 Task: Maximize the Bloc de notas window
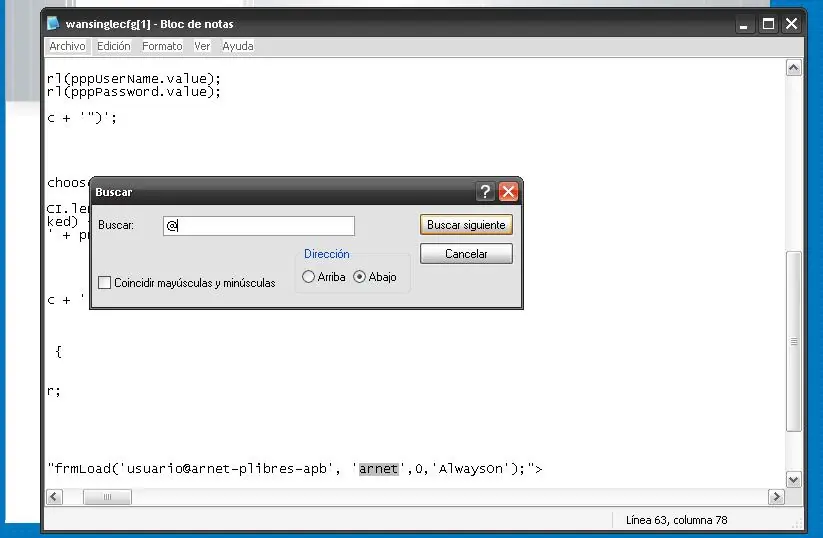tap(768, 24)
